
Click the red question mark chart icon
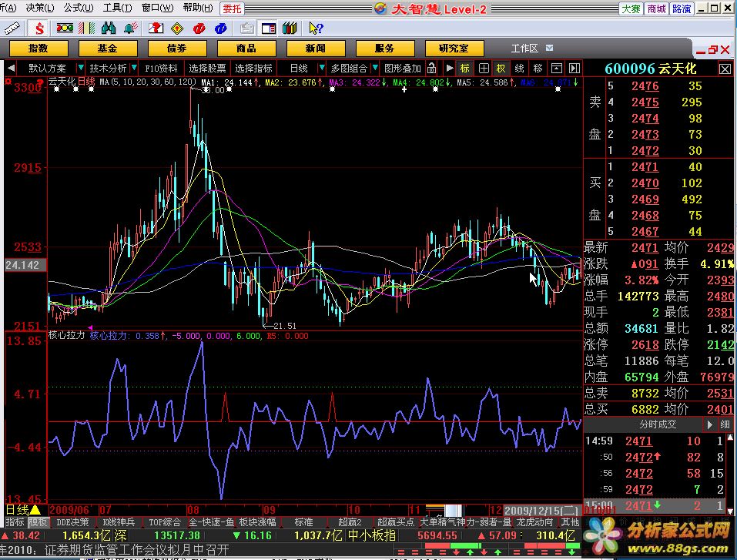tap(156, 29)
